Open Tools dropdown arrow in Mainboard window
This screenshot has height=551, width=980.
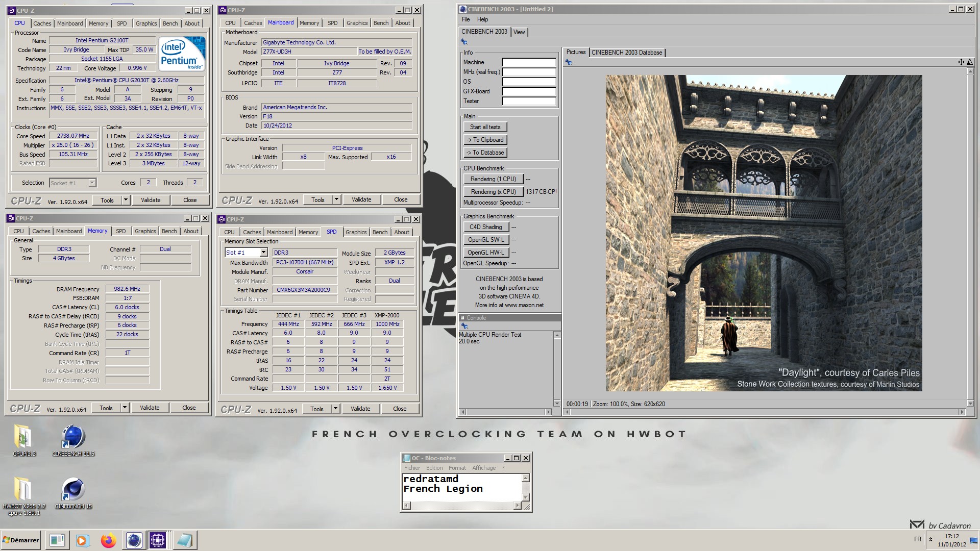click(x=336, y=199)
